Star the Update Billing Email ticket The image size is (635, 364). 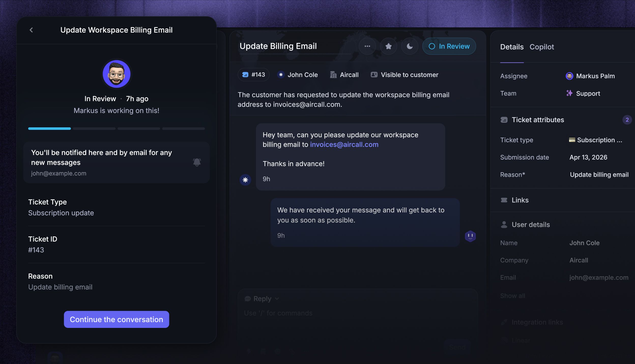pos(388,46)
